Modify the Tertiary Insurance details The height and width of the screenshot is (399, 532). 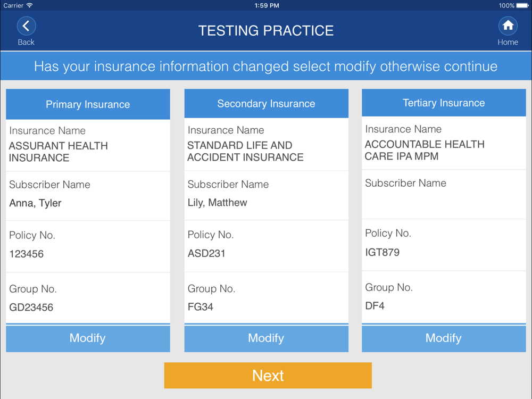444,338
